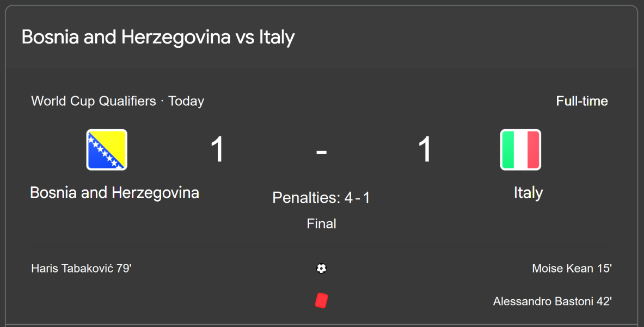Click the Today date label
The width and height of the screenshot is (644, 327).
point(186,101)
